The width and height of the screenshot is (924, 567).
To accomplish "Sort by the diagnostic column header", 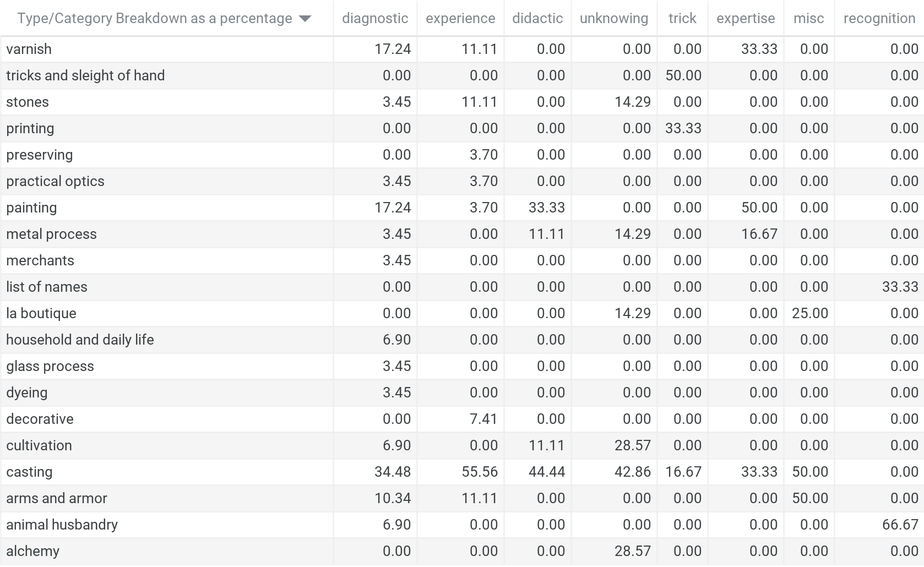I will 375,18.
